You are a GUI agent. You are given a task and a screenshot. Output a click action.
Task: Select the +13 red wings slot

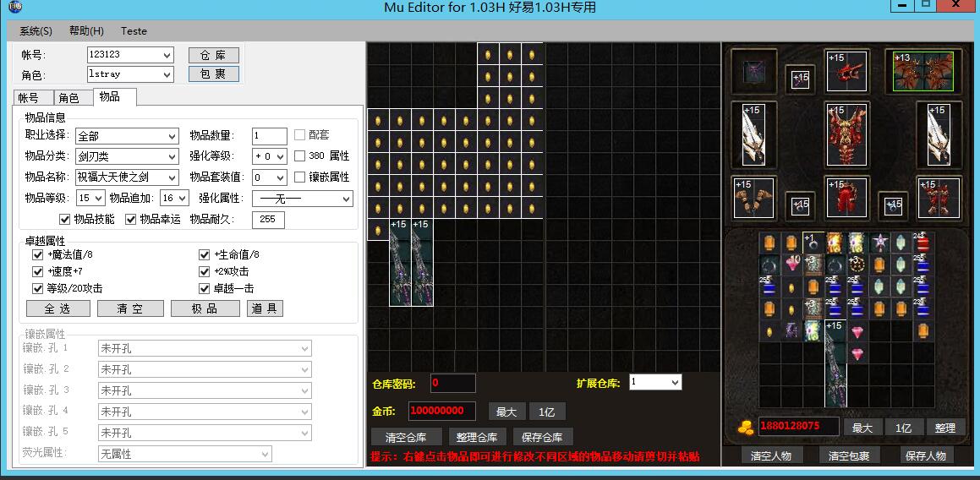(923, 71)
